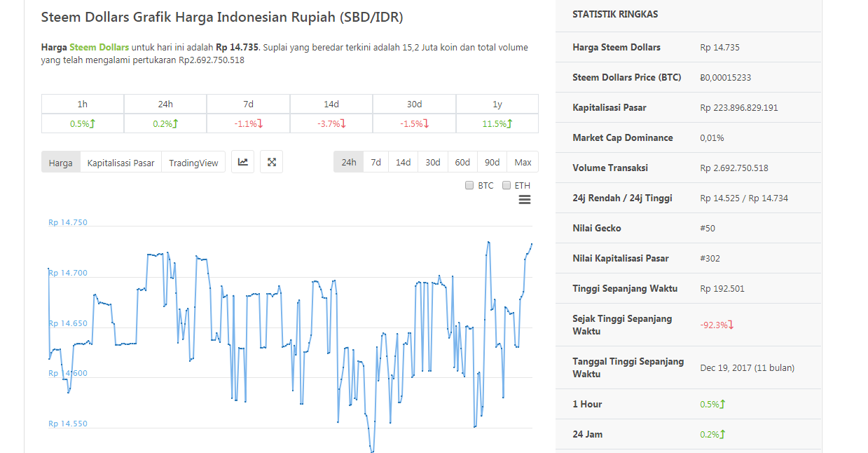Open the line chart icon button
This screenshot has height=453, width=868.
coord(243,162)
